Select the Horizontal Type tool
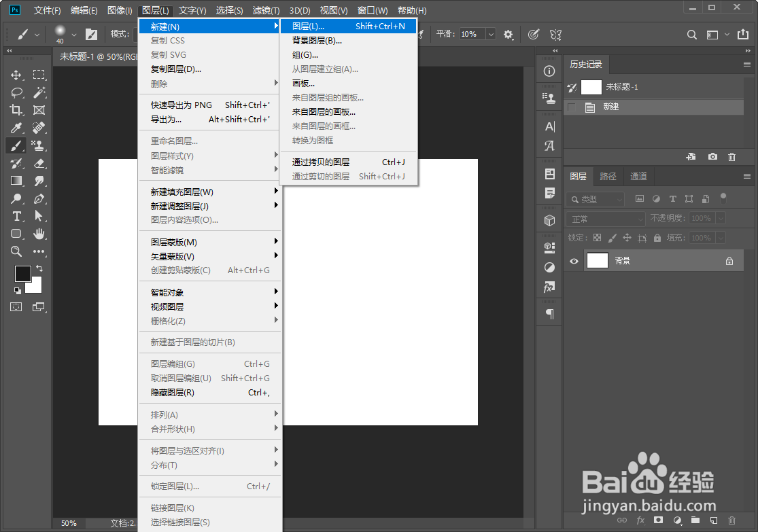The image size is (758, 532). point(16,216)
